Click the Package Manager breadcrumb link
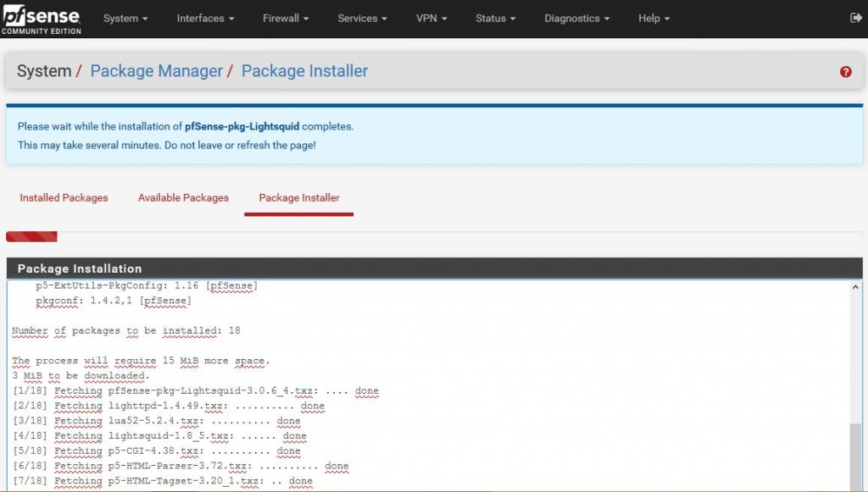 156,71
